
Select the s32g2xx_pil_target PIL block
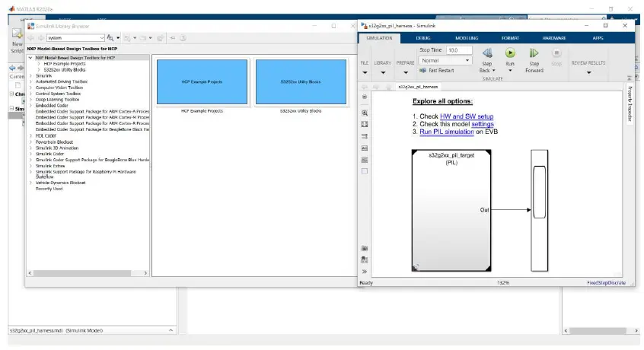451,211
